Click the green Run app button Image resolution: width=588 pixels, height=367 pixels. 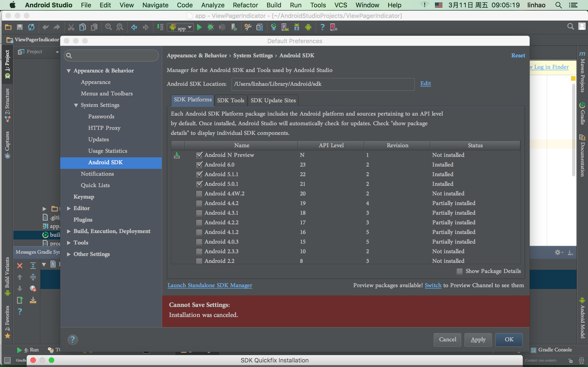point(199,27)
